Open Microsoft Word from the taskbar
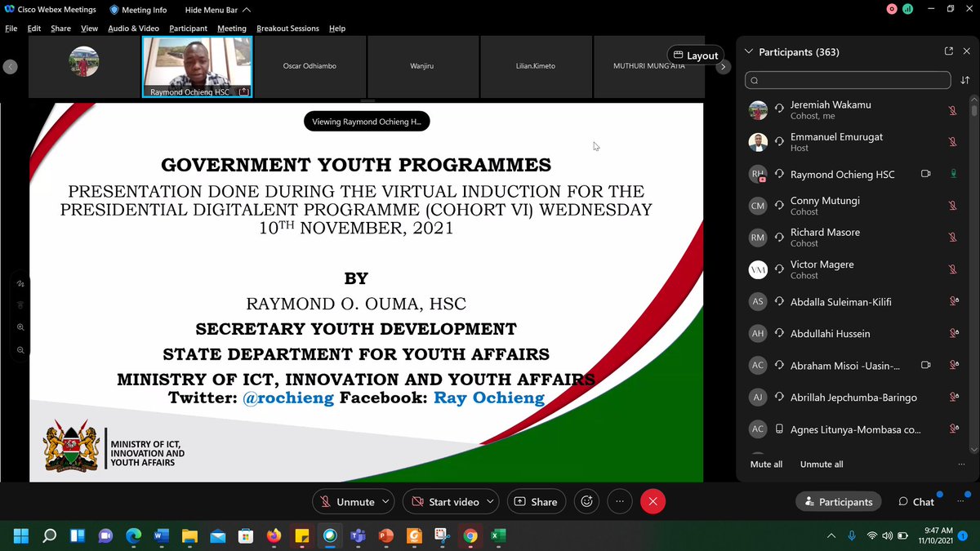Screen dimensions: 980x551 [161, 535]
